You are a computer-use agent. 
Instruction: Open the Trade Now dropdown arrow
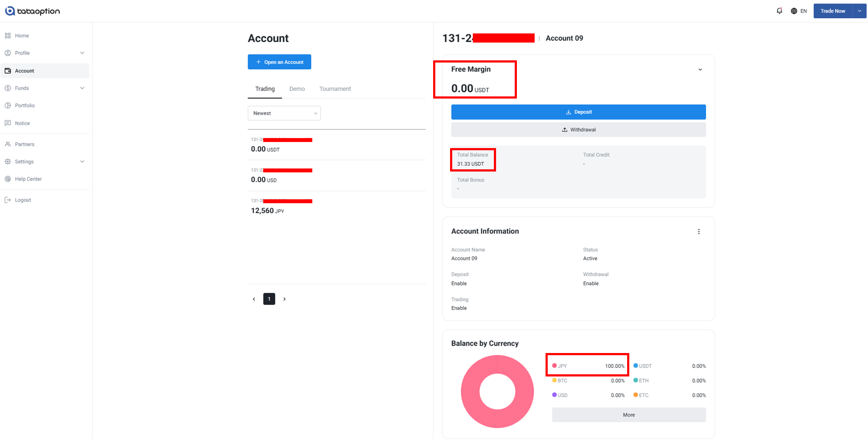point(859,11)
